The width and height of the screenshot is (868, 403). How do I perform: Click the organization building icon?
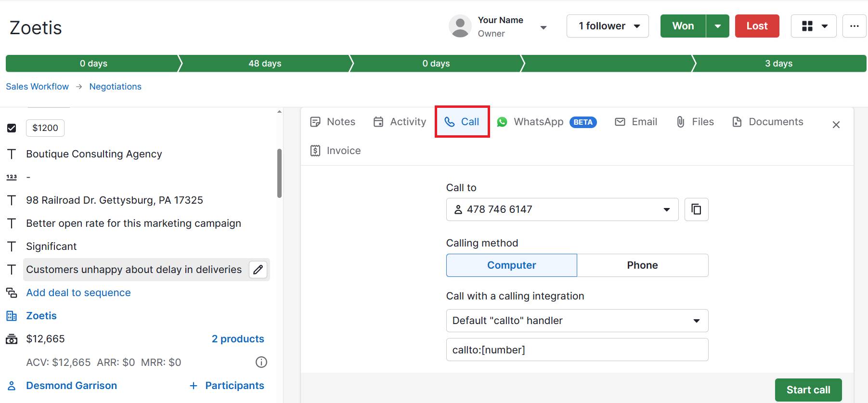[x=12, y=316]
